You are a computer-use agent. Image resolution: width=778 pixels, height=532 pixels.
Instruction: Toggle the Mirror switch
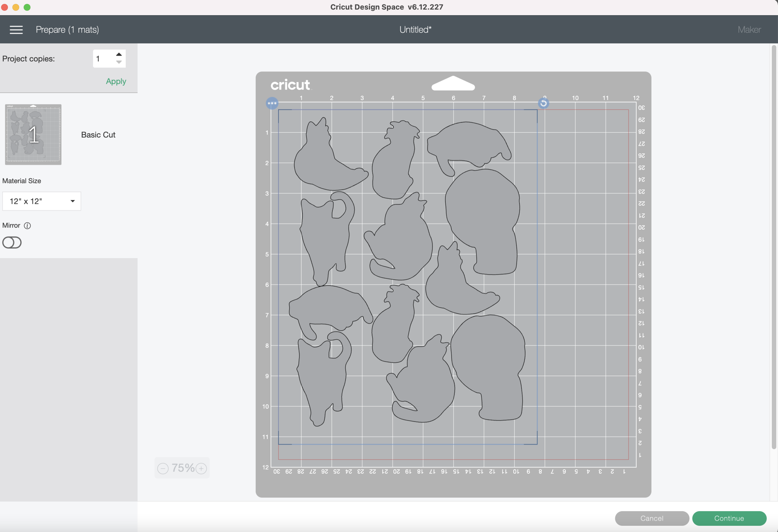pos(12,243)
